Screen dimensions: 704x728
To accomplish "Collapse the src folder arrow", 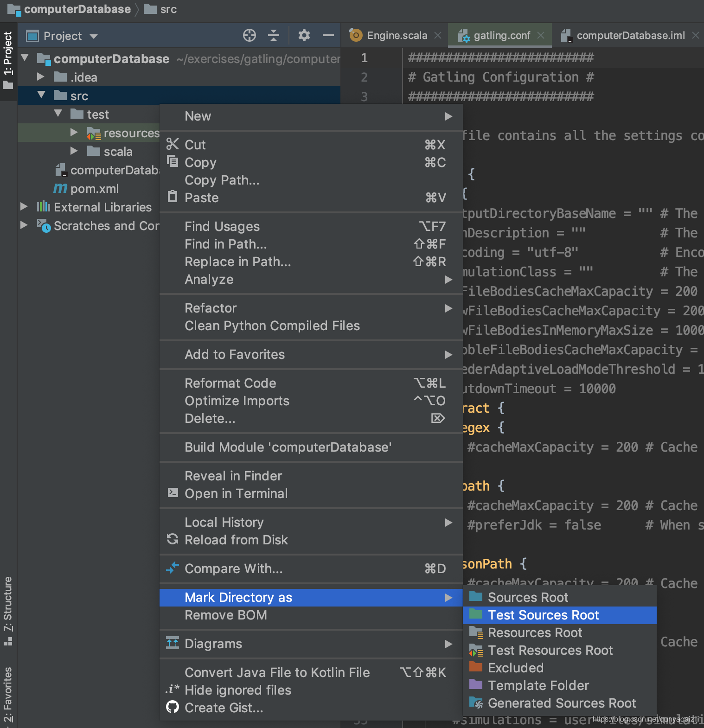I will (41, 95).
